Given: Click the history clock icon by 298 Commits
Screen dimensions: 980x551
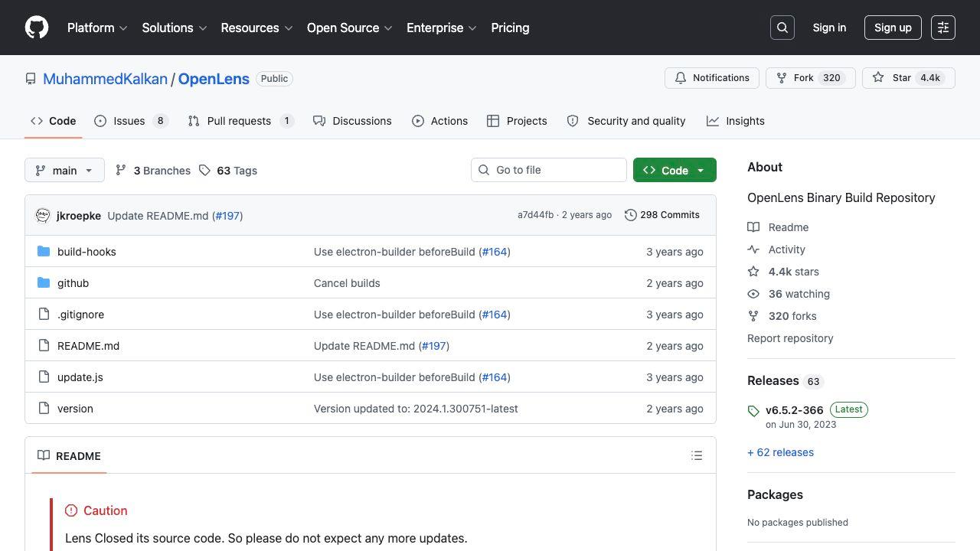Looking at the screenshot, I should (630, 215).
